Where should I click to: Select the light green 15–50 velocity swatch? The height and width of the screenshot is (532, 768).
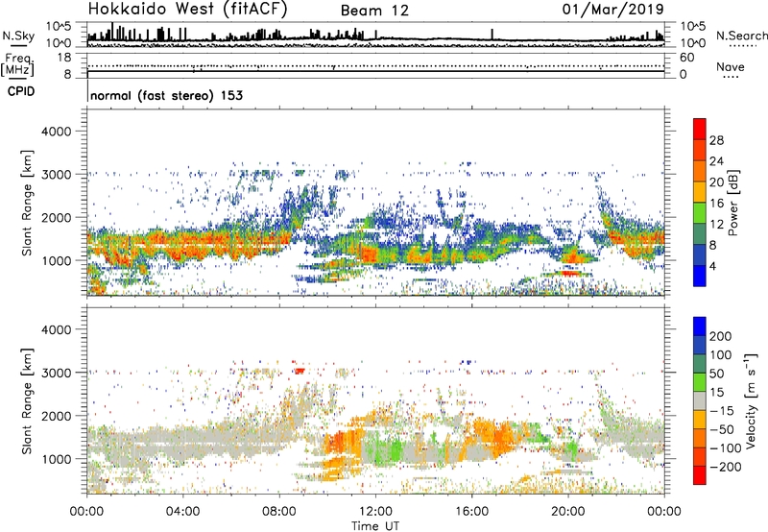[x=700, y=382]
